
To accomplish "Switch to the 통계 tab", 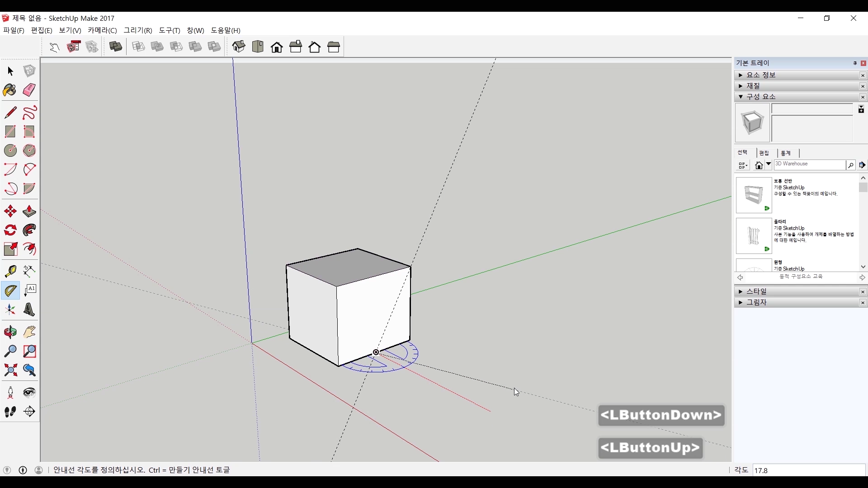I will [x=786, y=153].
